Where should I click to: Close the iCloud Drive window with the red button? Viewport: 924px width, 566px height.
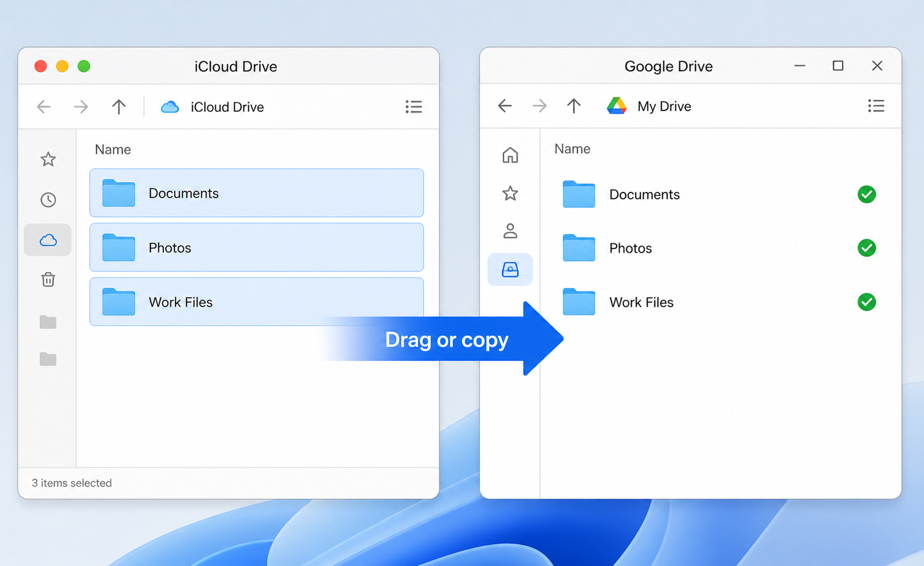(40, 66)
